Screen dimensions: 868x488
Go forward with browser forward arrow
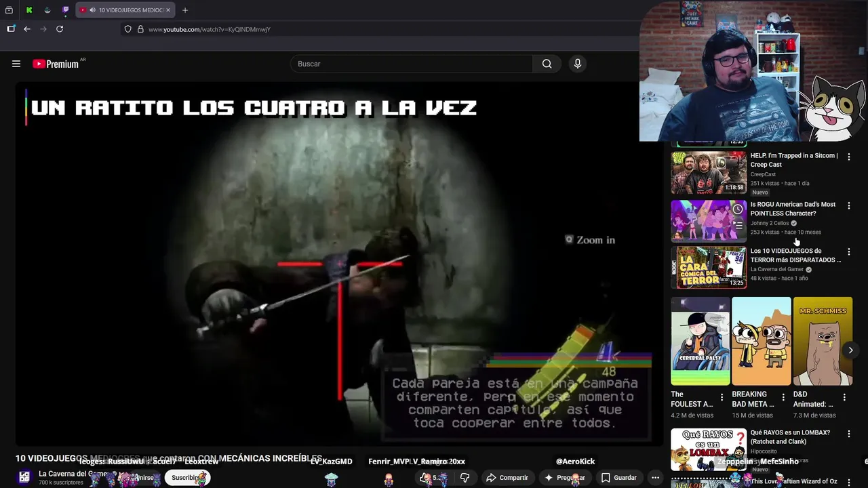tap(43, 29)
